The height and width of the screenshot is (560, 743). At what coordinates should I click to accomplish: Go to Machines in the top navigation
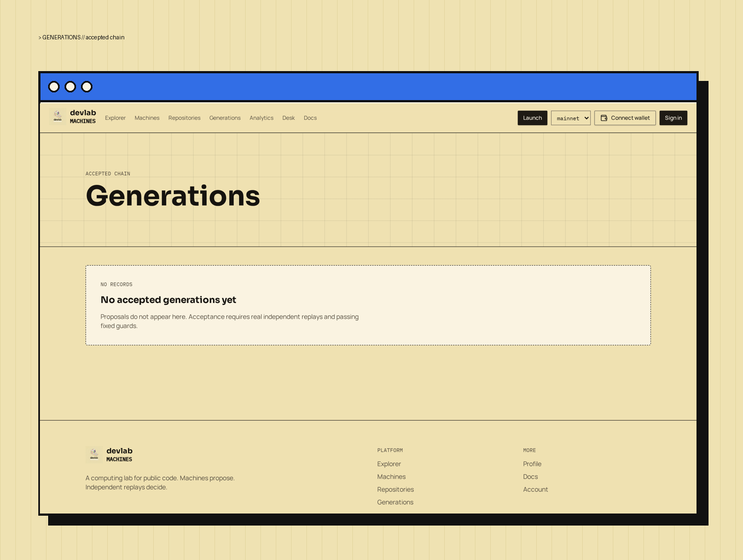pos(147,118)
